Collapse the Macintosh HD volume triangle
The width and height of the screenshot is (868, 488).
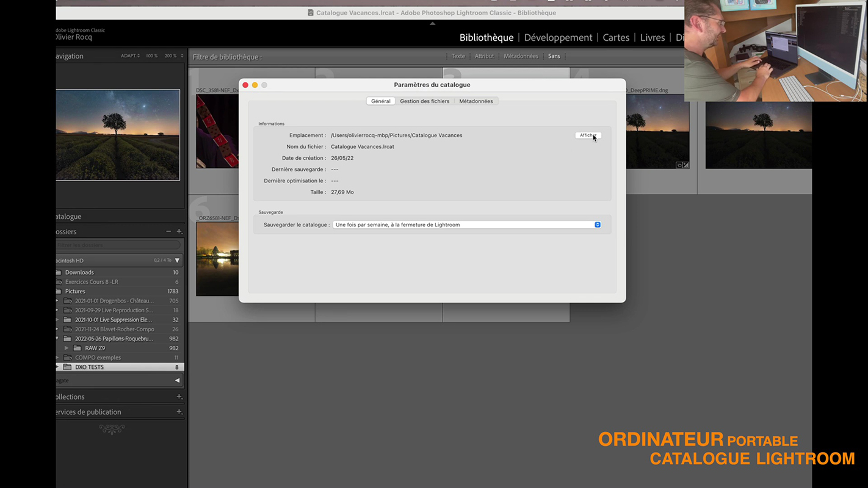pos(177,260)
